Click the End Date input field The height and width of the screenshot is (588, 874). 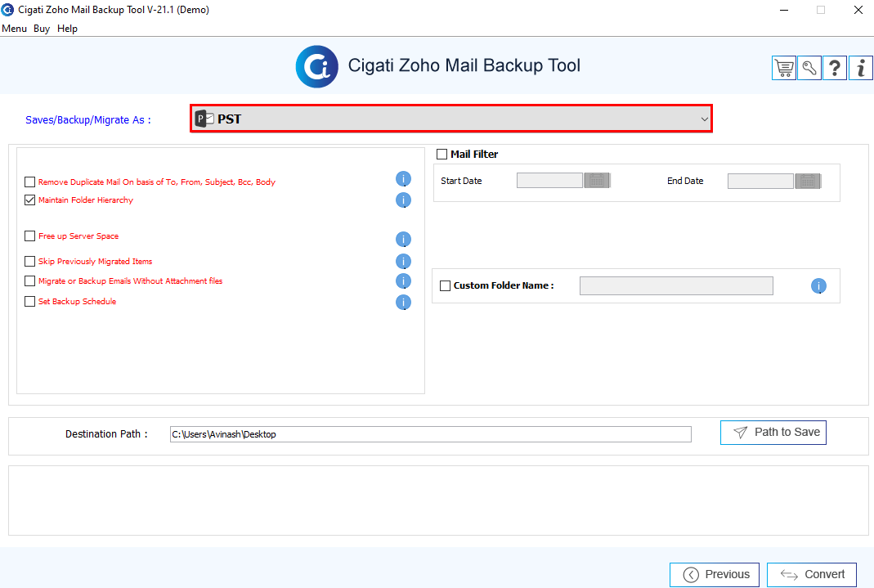(x=760, y=181)
